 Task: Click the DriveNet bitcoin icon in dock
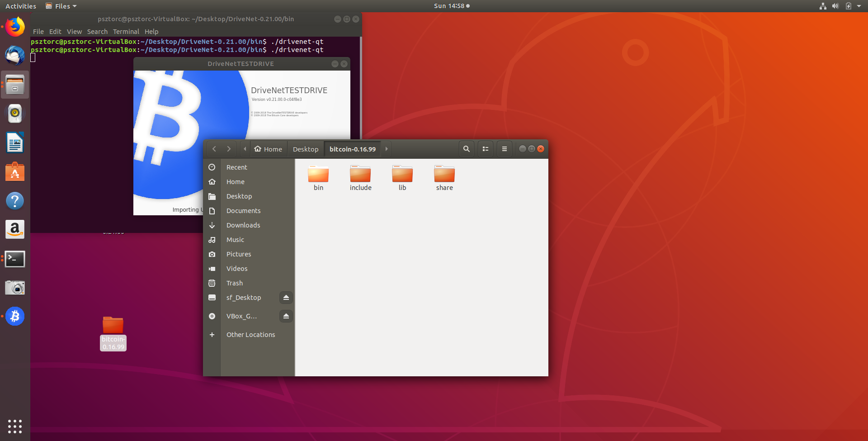[x=15, y=317]
